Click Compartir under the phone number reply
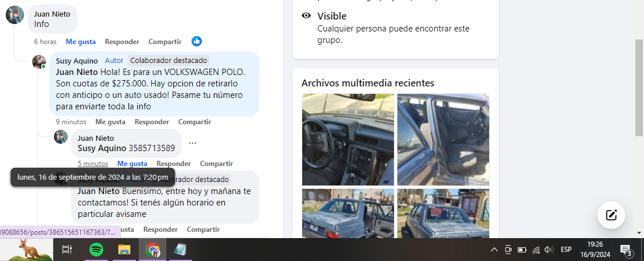644x261 pixels. pos(216,164)
